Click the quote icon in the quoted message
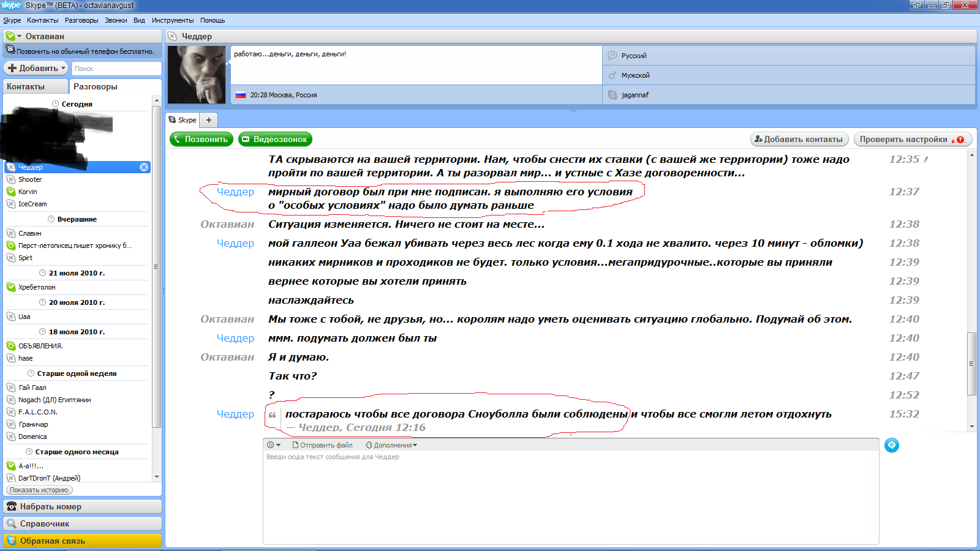 click(x=273, y=414)
